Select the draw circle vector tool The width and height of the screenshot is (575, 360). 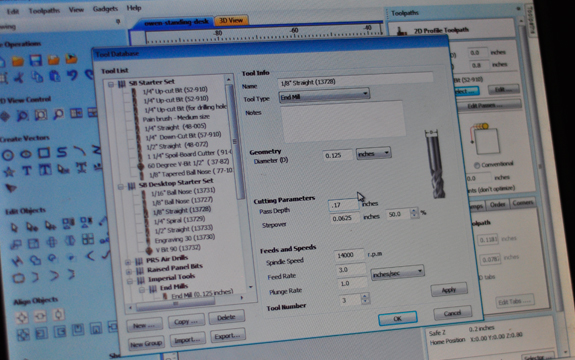click(8, 155)
